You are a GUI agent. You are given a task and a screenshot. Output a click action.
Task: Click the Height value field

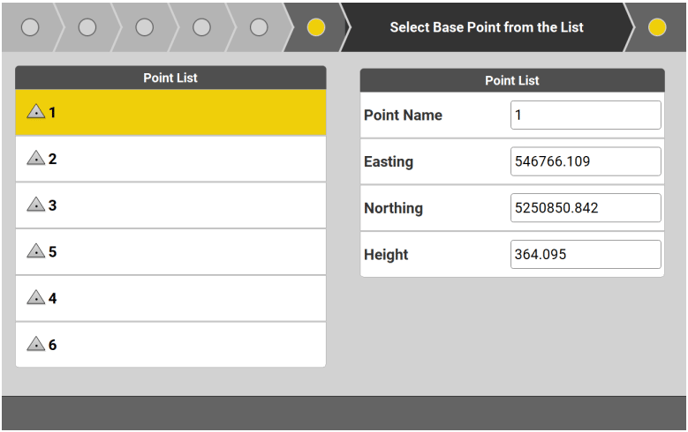[x=585, y=254]
